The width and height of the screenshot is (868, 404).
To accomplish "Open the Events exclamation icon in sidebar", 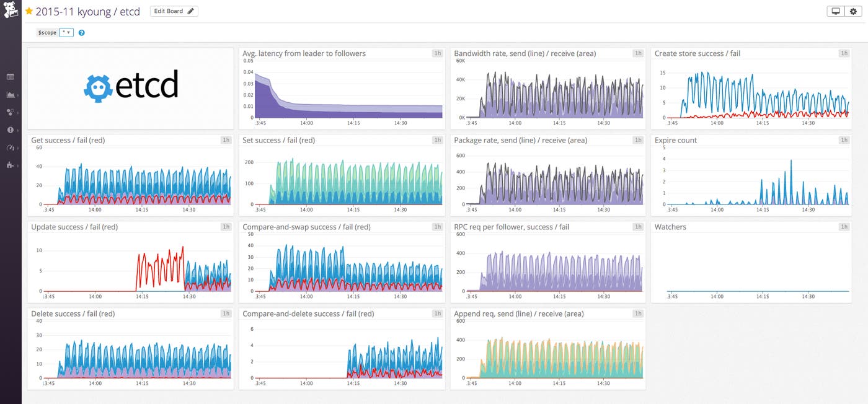I will pos(9,130).
